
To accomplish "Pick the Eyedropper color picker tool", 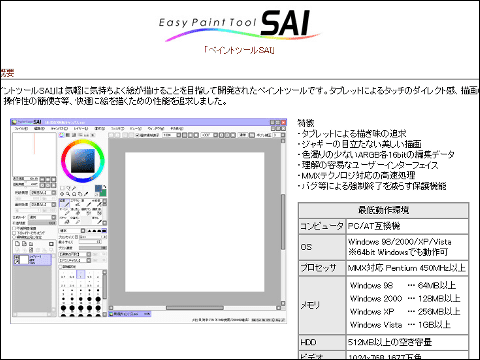I will [x=86, y=194].
